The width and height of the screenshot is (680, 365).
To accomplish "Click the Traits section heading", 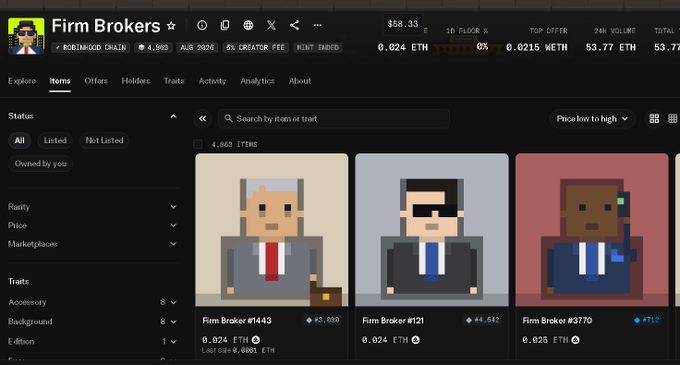I will pyautogui.click(x=19, y=282).
